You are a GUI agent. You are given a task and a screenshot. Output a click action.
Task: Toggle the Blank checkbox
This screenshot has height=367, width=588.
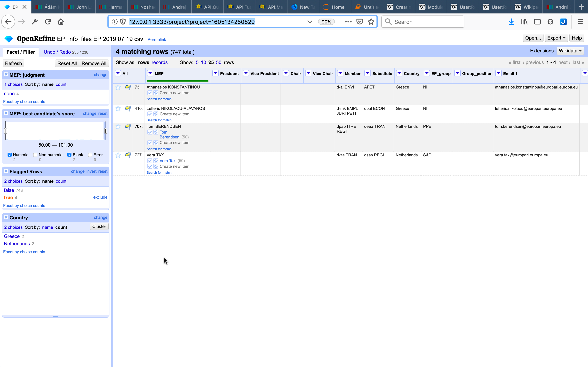coord(69,155)
